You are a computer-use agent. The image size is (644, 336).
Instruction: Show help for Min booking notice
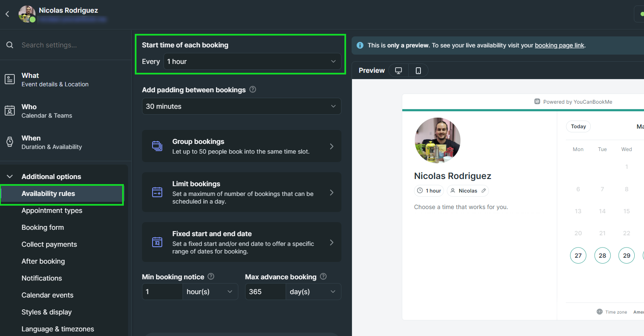(211, 276)
